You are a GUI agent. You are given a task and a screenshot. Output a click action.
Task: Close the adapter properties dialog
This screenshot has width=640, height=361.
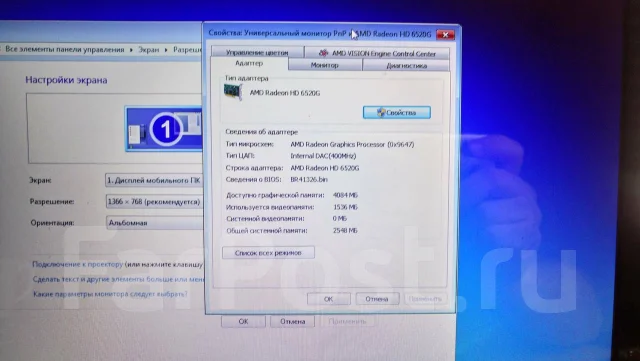(445, 35)
